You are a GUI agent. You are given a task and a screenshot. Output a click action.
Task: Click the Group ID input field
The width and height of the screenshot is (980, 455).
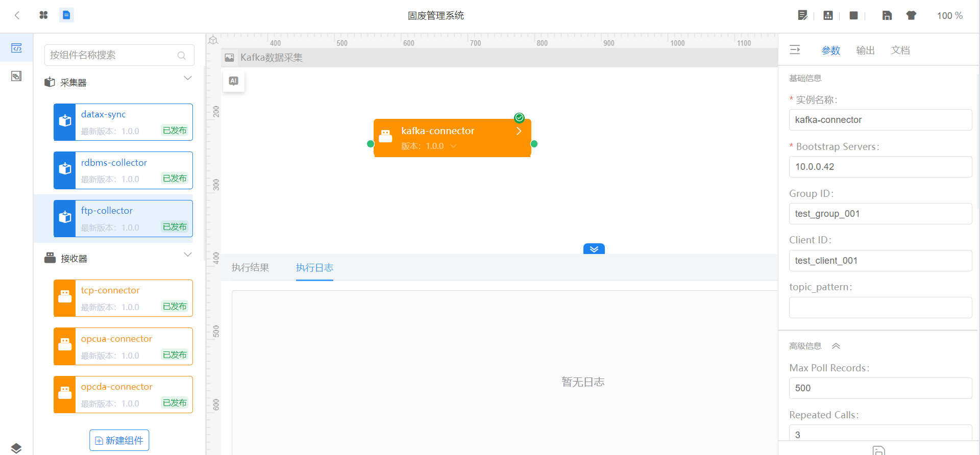880,214
